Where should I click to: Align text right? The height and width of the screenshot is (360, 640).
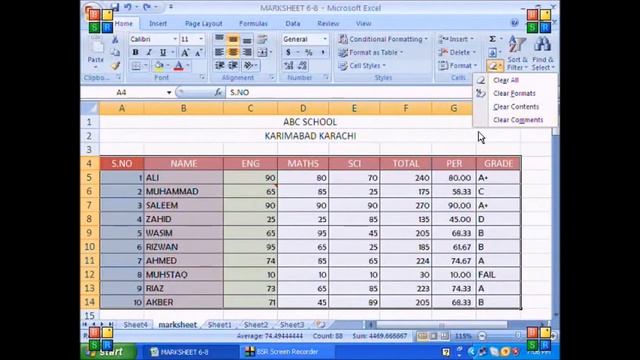click(x=247, y=52)
